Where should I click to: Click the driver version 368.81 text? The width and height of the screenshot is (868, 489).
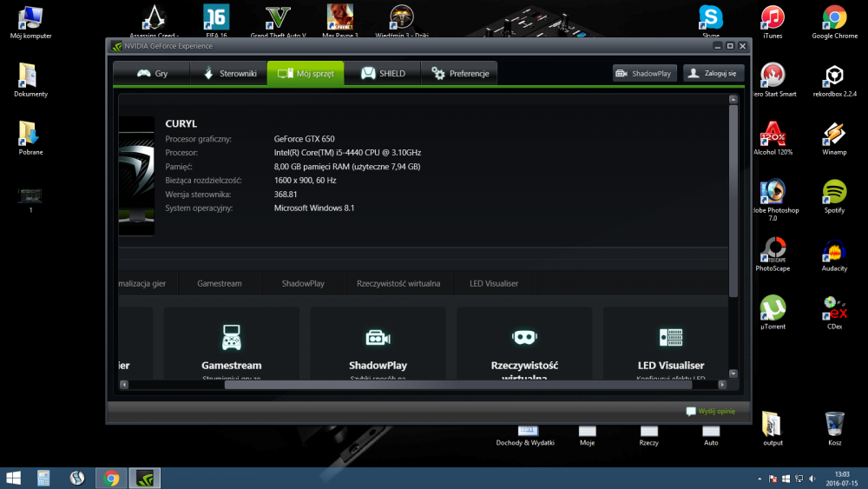(286, 195)
